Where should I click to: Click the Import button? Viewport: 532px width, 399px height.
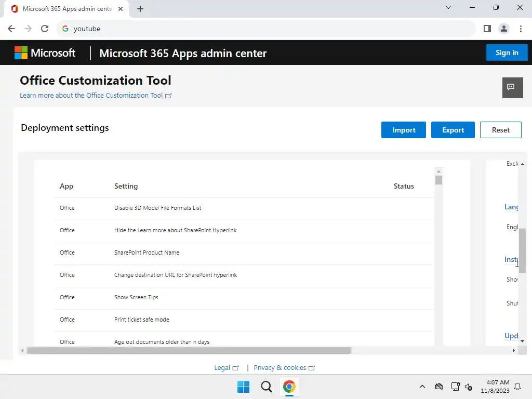pyautogui.click(x=404, y=130)
